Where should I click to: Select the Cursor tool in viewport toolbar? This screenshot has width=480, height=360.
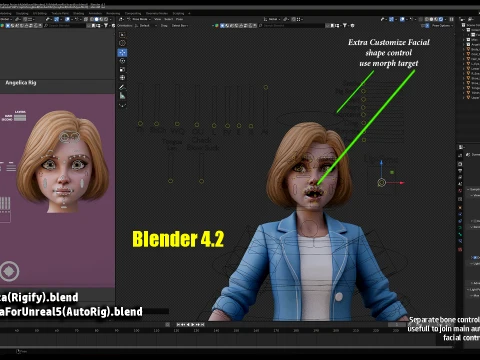coord(122,43)
